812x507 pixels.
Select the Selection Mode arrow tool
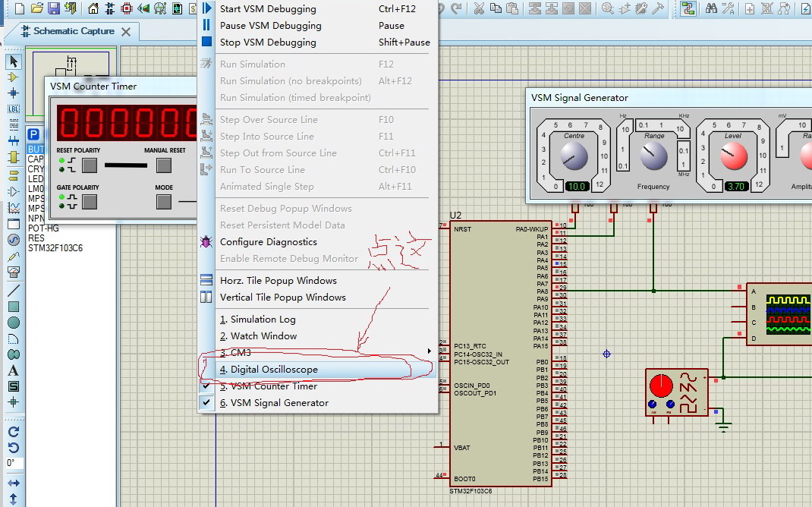pos(13,61)
